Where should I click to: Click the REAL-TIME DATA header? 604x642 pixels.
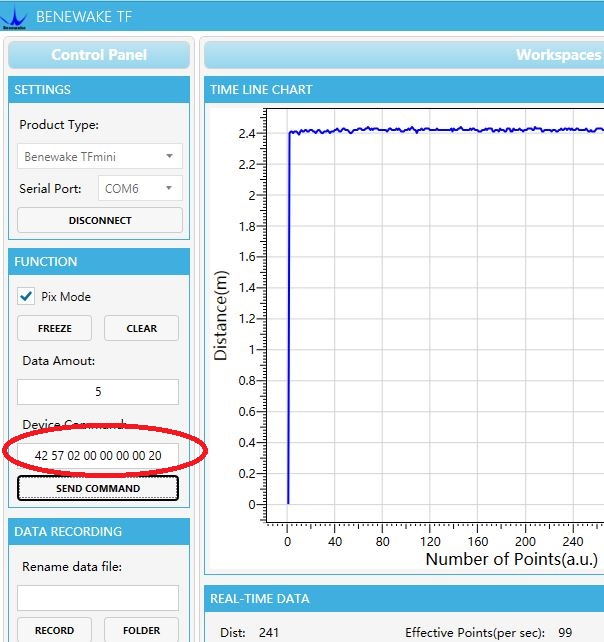point(404,599)
